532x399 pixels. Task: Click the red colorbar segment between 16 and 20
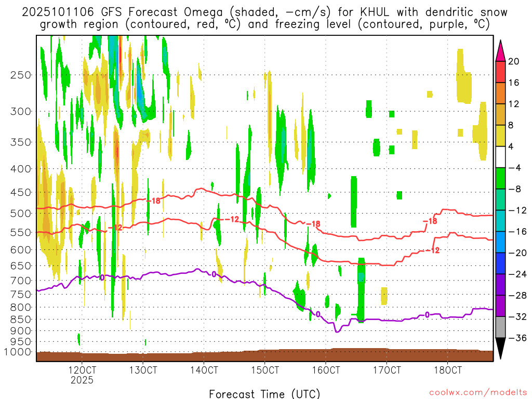500,72
